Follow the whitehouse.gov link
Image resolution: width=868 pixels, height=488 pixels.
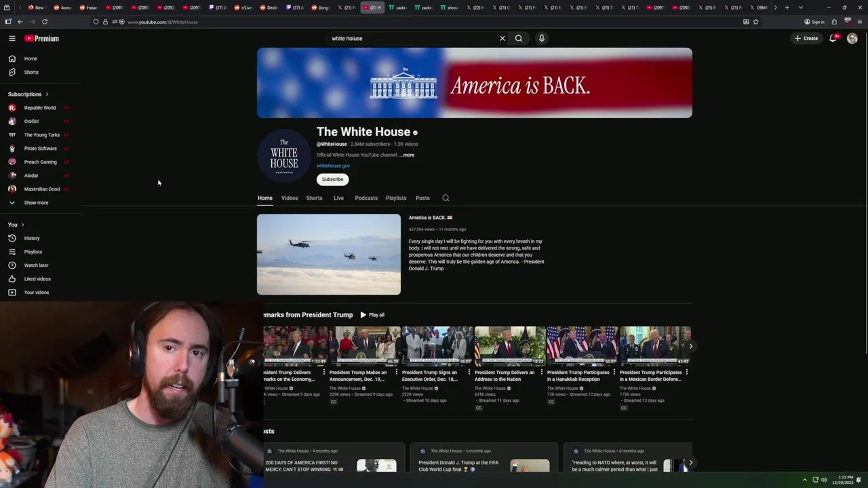pyautogui.click(x=333, y=166)
